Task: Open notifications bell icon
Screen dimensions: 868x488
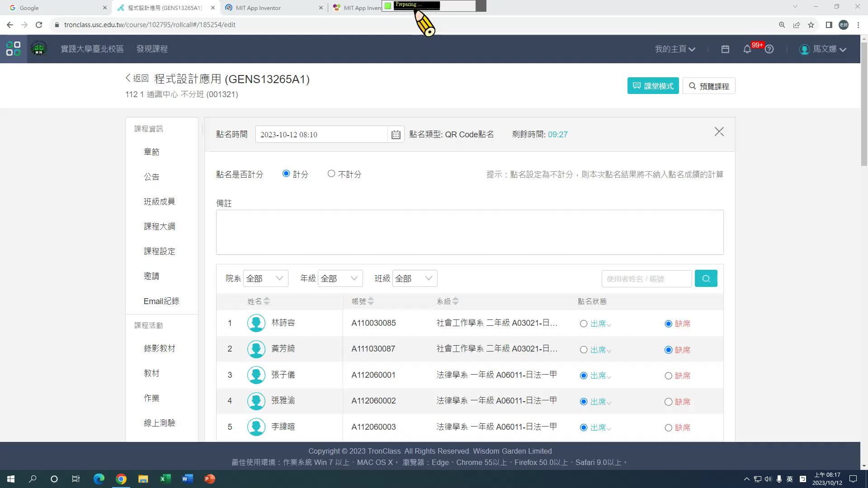Action: 747,49
